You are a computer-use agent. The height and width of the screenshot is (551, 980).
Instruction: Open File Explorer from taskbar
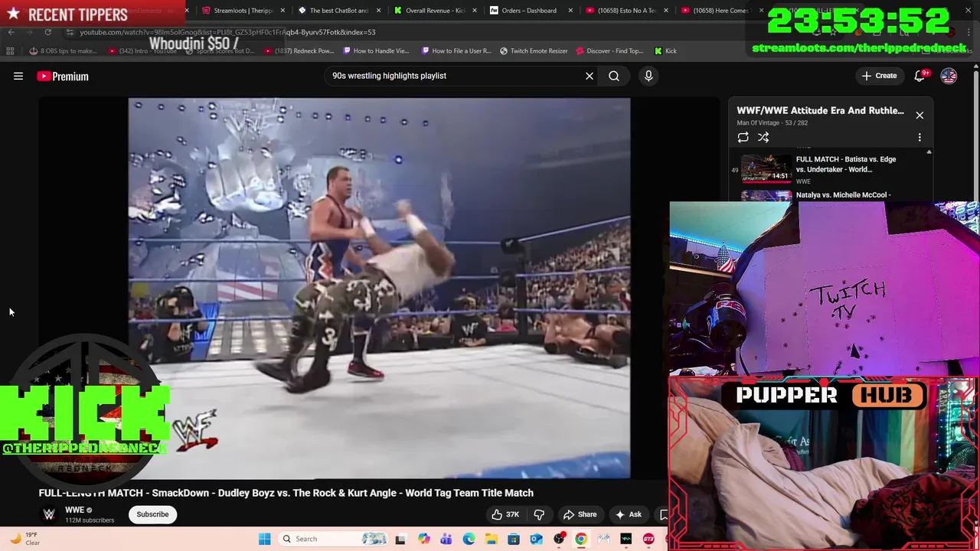click(x=491, y=539)
